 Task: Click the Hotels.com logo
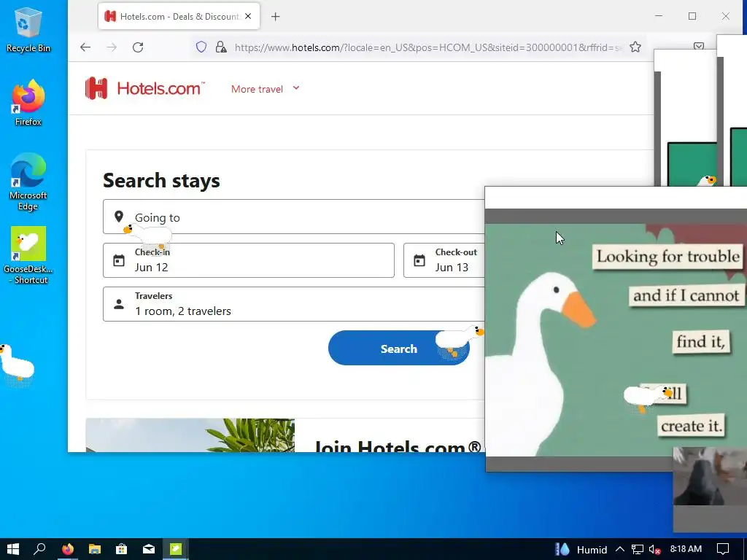coord(145,88)
